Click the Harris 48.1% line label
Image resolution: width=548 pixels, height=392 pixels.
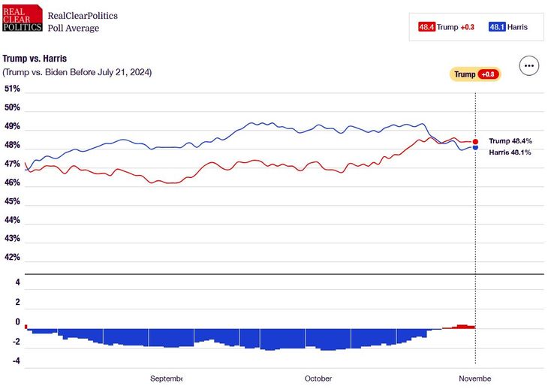point(510,152)
